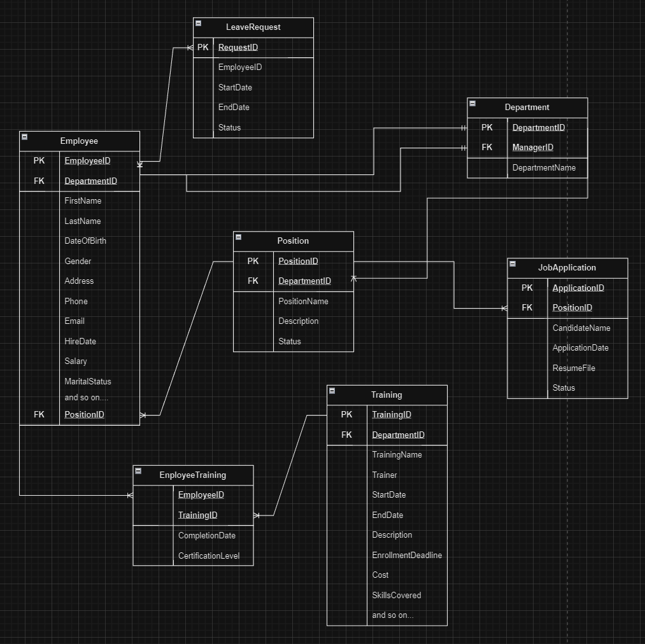Screen dimensions: 645x644
Task: Click the SkillsCovered row in the Training table
Action: click(x=395, y=595)
